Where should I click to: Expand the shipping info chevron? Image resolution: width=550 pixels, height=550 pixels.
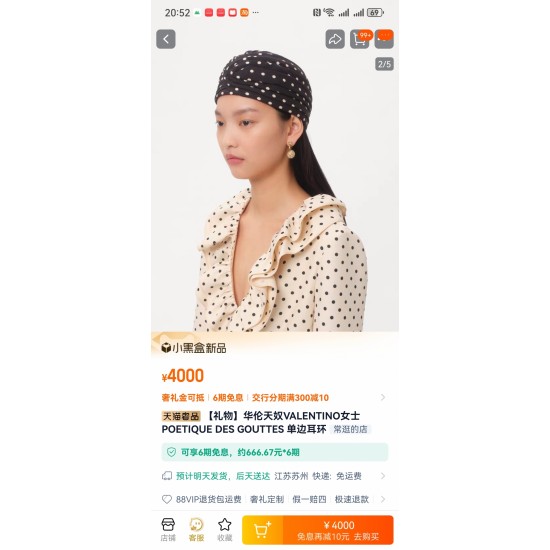click(383, 476)
